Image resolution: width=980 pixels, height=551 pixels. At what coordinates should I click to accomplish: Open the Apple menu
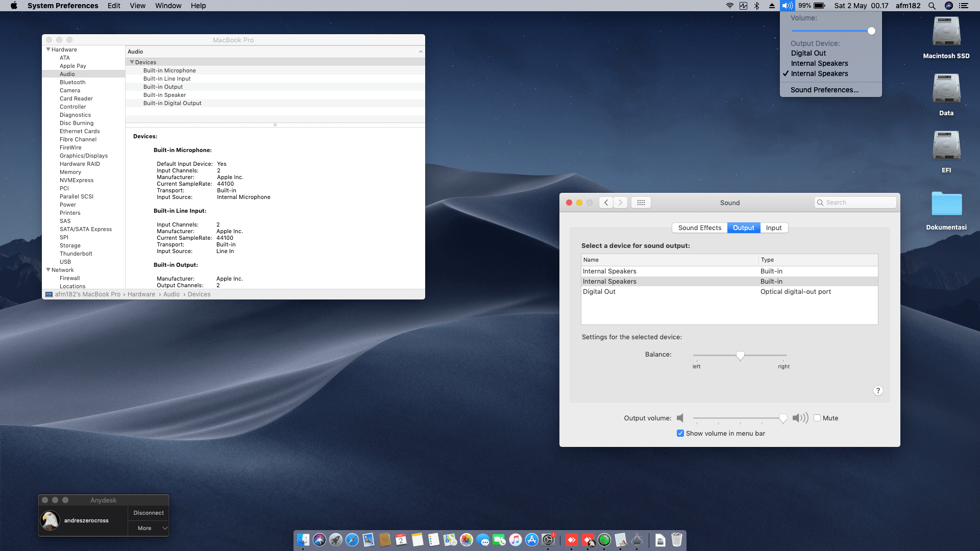(x=14, y=6)
